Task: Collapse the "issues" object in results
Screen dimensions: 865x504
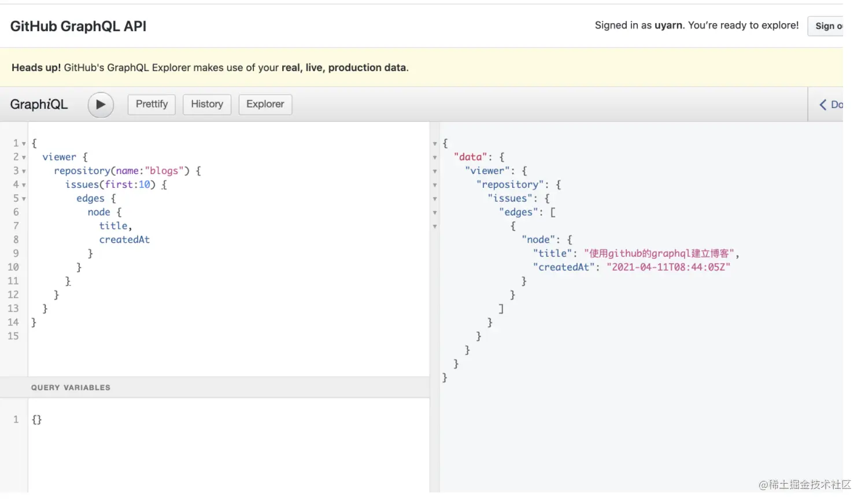Action: pos(435,199)
